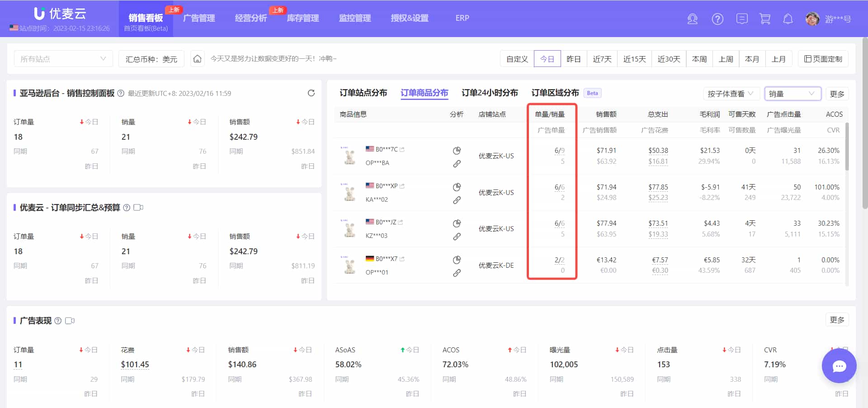The image size is (868, 408).
Task: Open the customer service headset icon
Action: [692, 19]
